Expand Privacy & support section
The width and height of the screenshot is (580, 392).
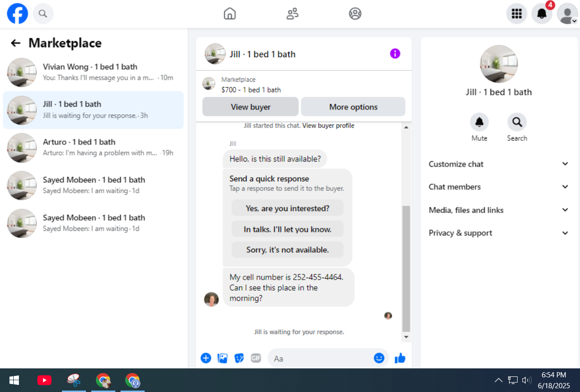click(x=498, y=233)
